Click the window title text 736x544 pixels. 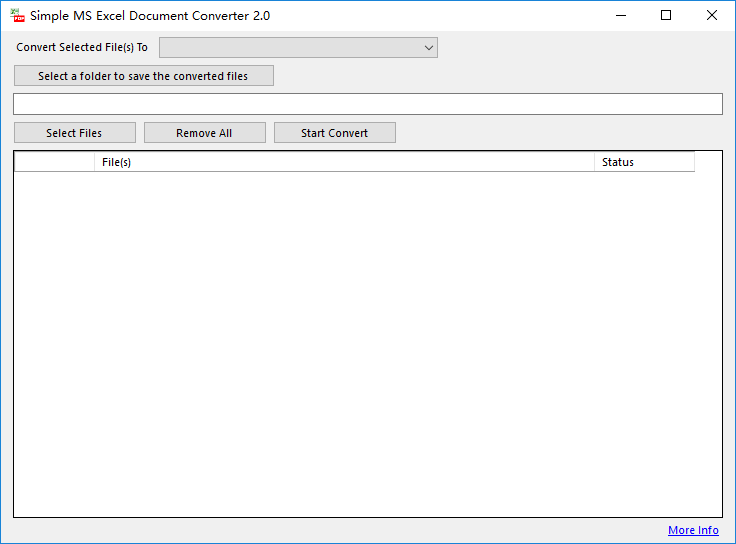click(150, 15)
